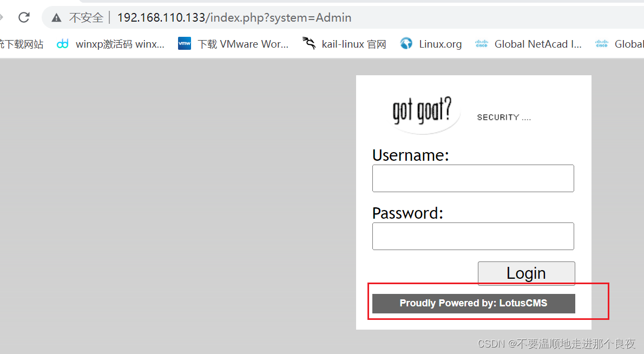Open the Linux.org bookmark

[441, 44]
